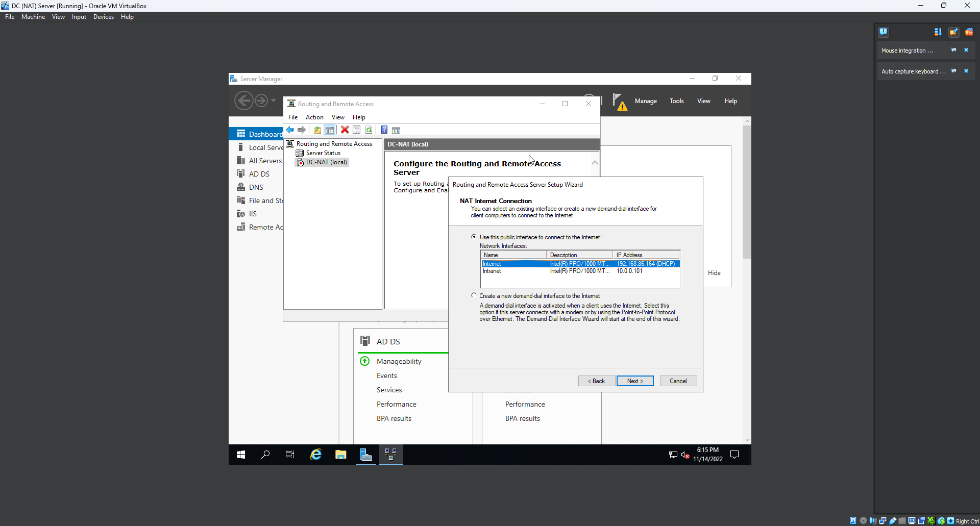Viewport: 980px width, 526px height.
Task: Collapse the Configure Routing section chevron
Action: point(595,163)
